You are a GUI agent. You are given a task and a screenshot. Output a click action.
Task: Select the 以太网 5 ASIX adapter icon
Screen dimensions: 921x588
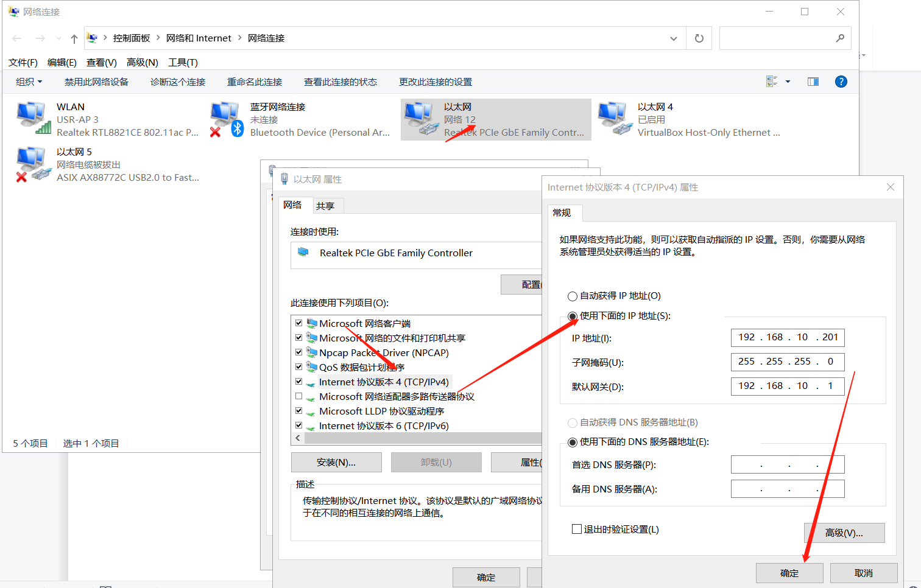pyautogui.click(x=34, y=164)
